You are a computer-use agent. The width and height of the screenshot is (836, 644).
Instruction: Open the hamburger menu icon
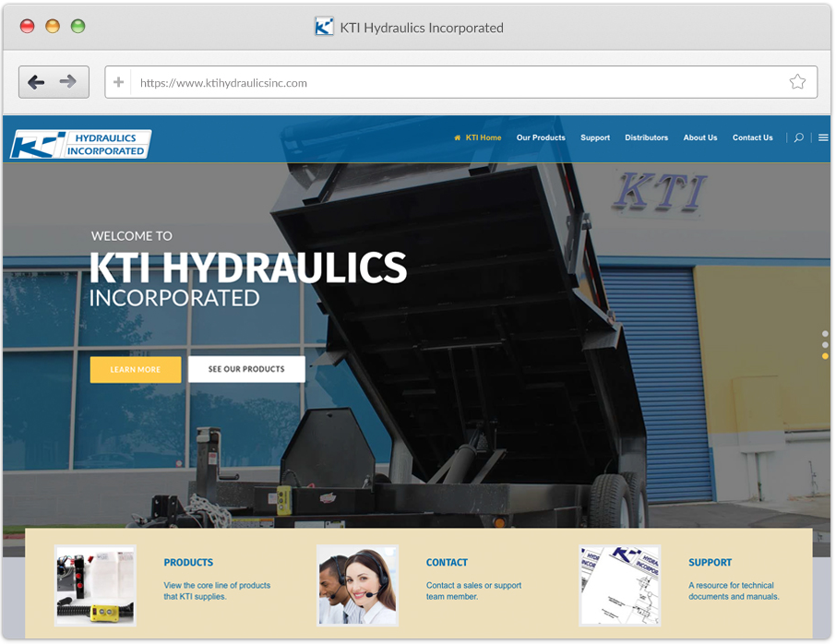823,137
